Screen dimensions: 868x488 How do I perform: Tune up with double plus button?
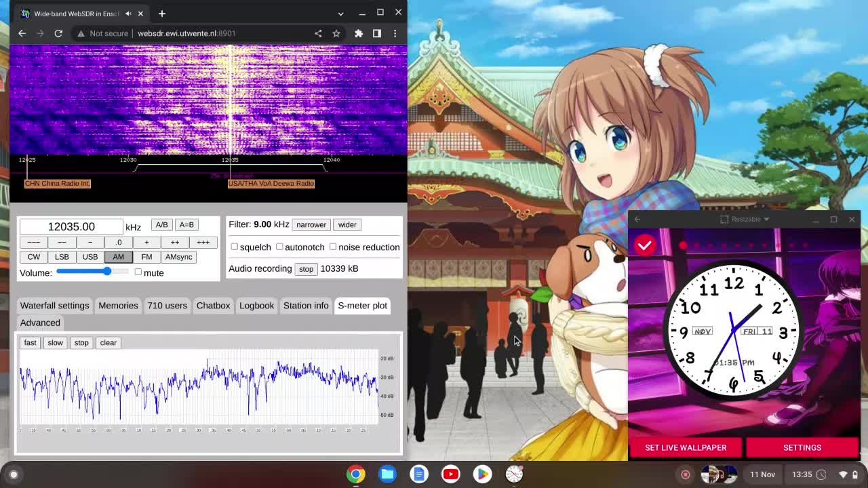[x=175, y=242]
